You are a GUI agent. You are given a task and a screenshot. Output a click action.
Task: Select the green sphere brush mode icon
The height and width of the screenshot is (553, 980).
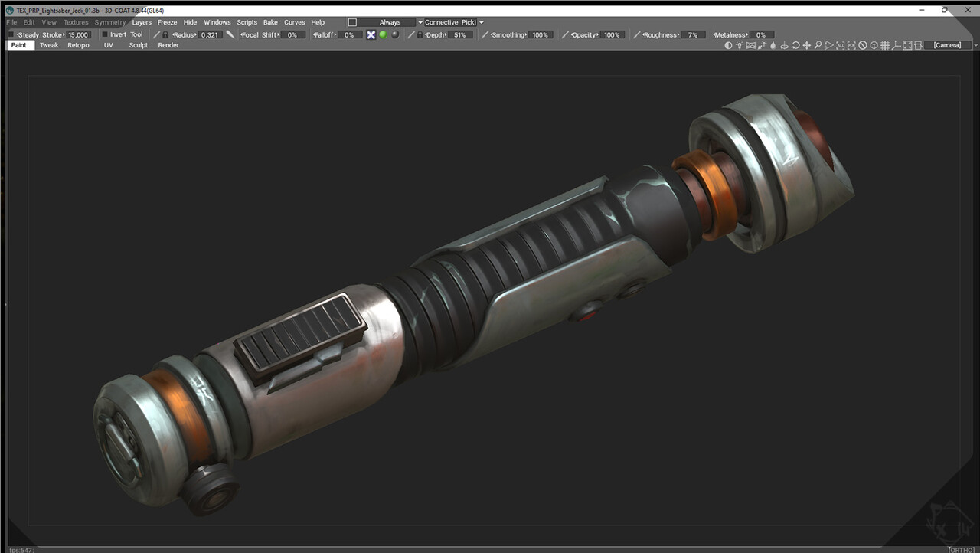[x=383, y=34]
